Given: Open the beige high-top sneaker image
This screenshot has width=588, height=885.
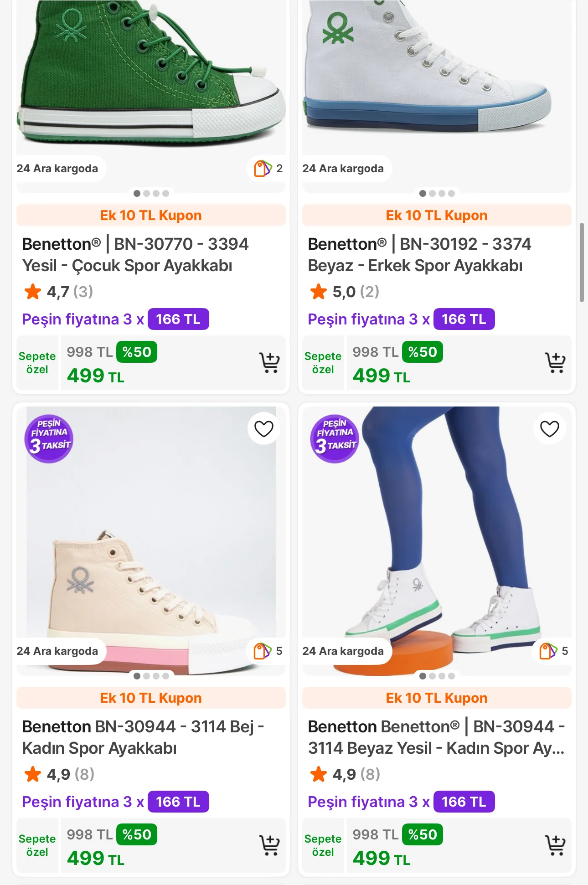Looking at the screenshot, I should click(151, 547).
